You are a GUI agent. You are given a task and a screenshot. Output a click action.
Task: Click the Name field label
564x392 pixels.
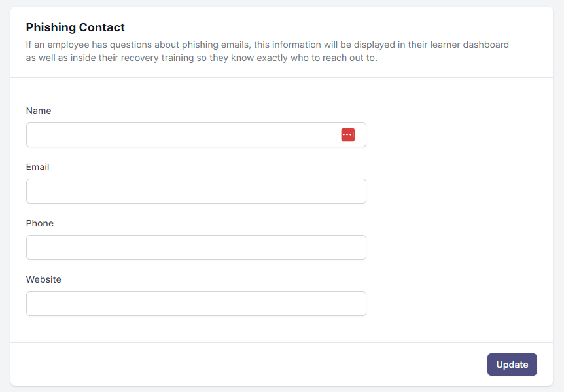(x=39, y=111)
